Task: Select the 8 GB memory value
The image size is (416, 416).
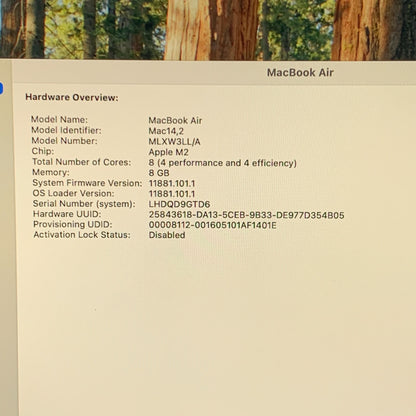Action: 159,173
